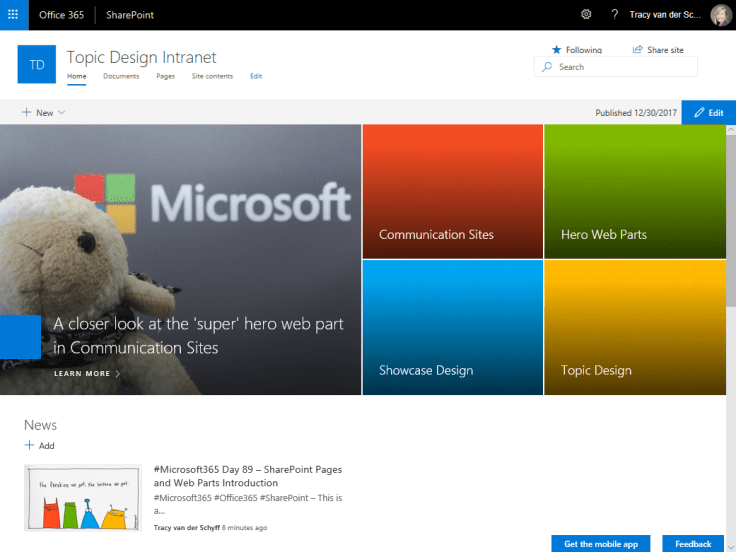Open Tracy's profile picture avatar
The height and width of the screenshot is (552, 736).
(721, 15)
